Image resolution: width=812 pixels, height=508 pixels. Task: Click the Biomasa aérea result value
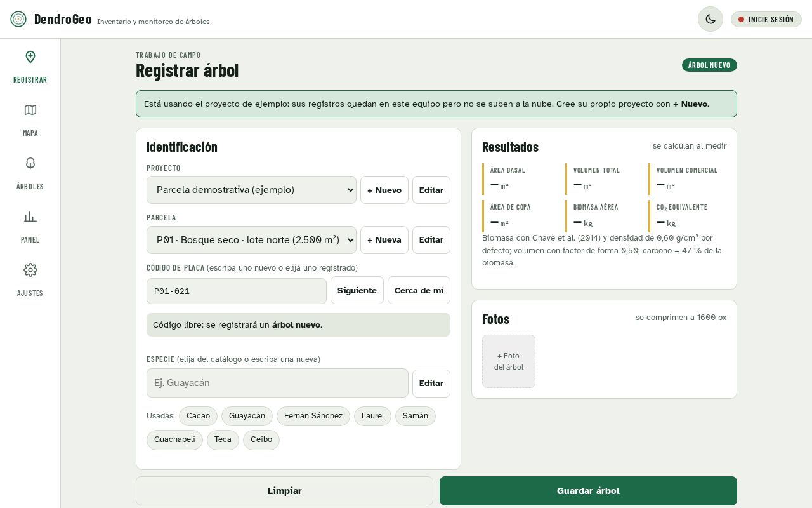click(583, 222)
